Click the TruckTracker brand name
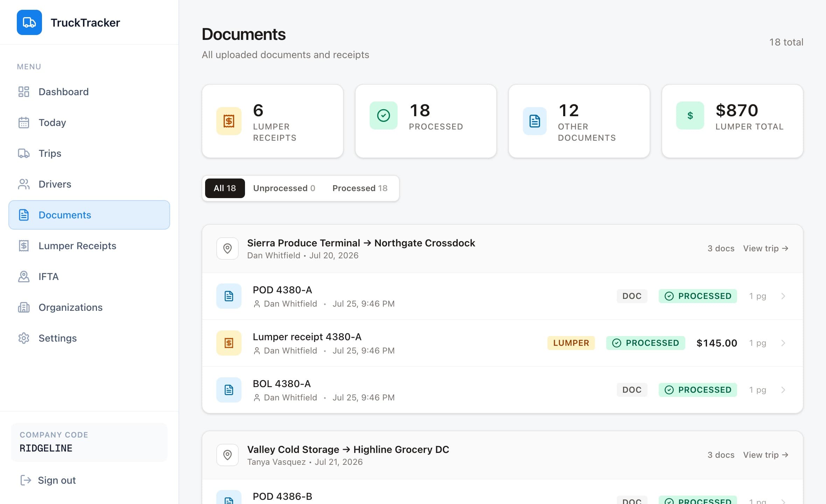This screenshot has height=504, width=826. (85, 23)
